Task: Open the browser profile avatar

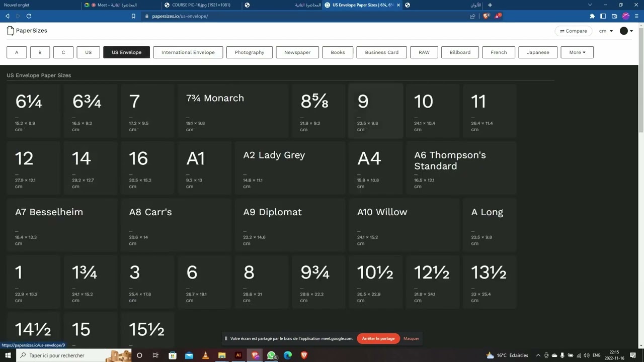Action: [626, 16]
